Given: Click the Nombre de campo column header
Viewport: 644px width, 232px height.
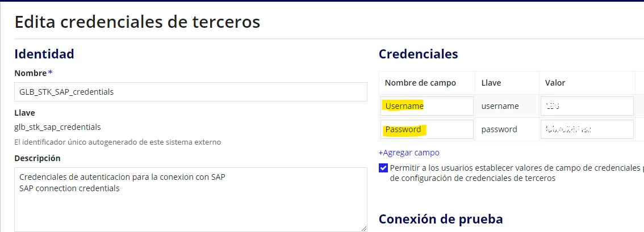Looking at the screenshot, I should [420, 83].
